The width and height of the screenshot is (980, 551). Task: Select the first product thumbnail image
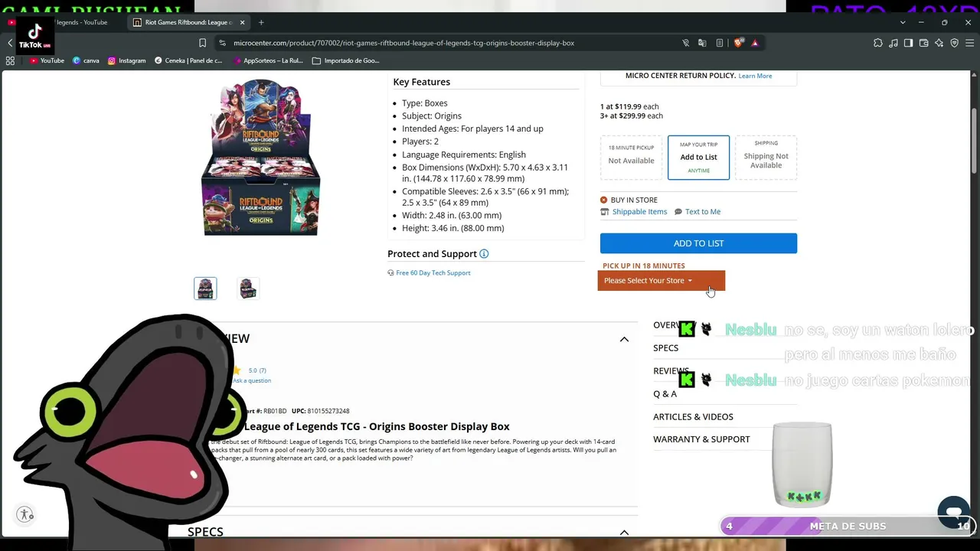pyautogui.click(x=205, y=289)
